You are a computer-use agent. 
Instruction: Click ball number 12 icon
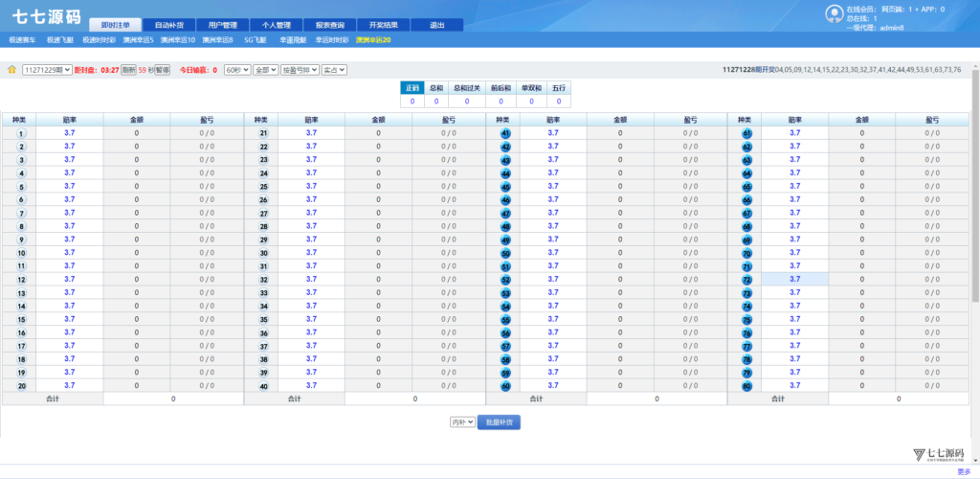pyautogui.click(x=22, y=280)
